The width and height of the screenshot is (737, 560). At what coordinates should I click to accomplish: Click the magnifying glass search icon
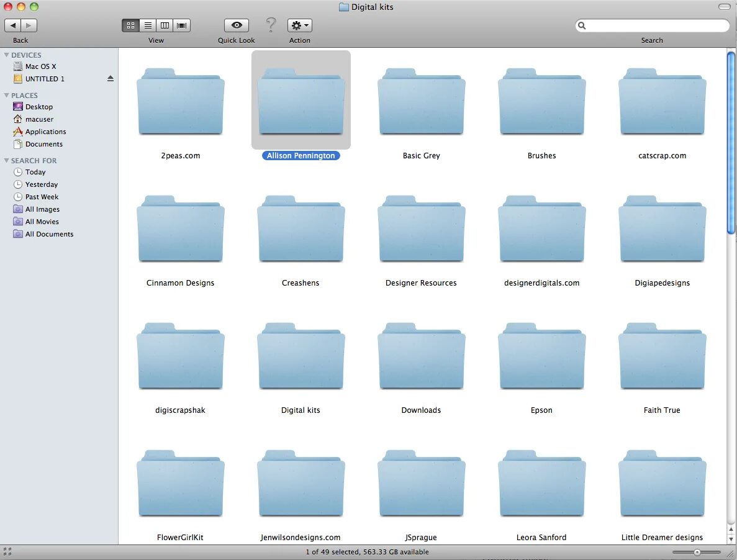tap(582, 25)
